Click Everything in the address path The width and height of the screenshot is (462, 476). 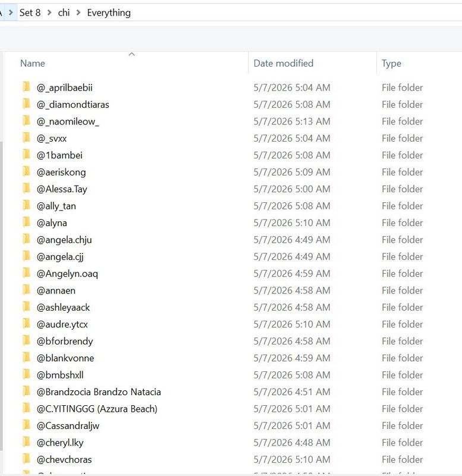pos(109,12)
